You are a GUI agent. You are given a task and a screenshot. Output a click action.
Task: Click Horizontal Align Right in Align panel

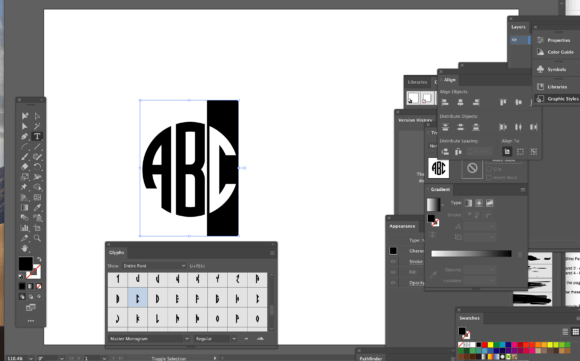(476, 102)
